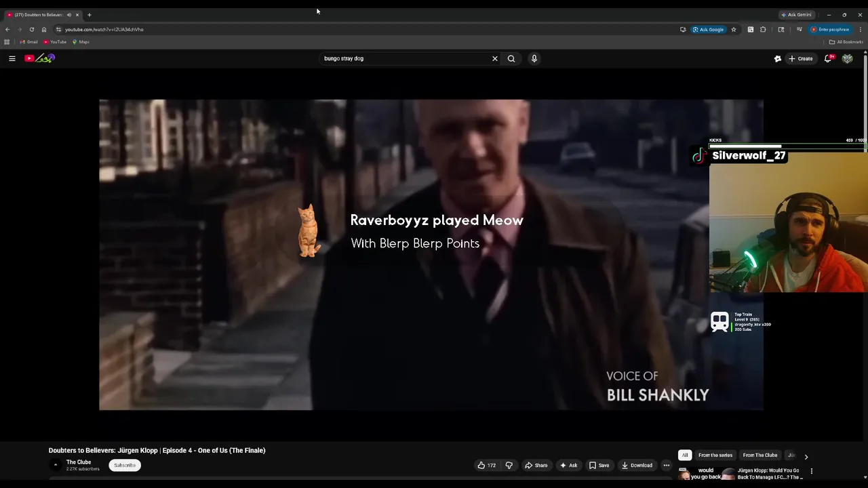868x488 pixels.
Task: Clear the search box with the X
Action: click(494, 58)
